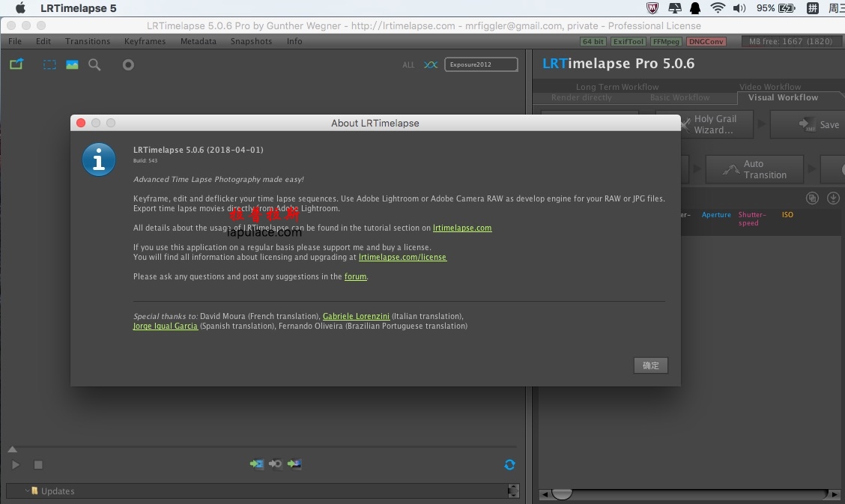845x504 pixels.
Task: Open the Info menu
Action: [294, 41]
